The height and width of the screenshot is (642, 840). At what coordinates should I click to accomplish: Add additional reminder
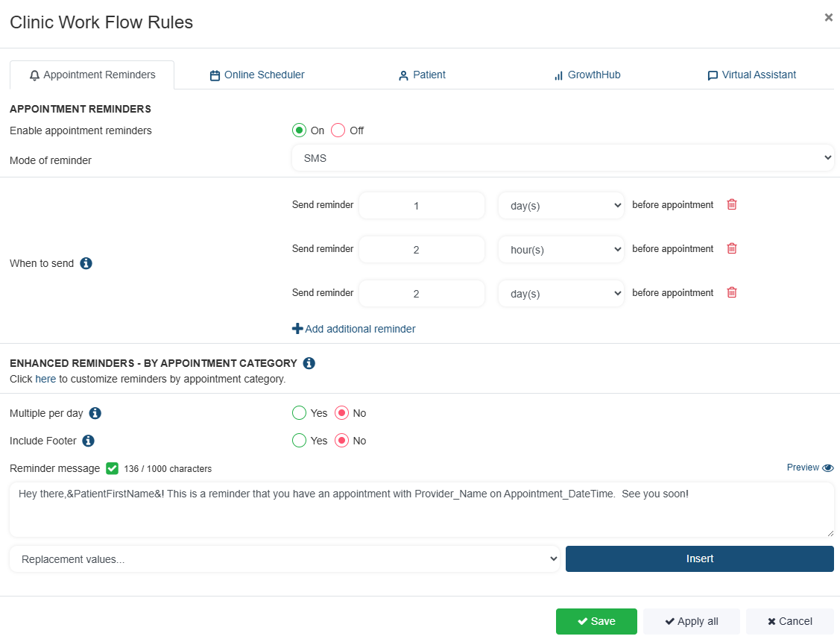click(353, 329)
